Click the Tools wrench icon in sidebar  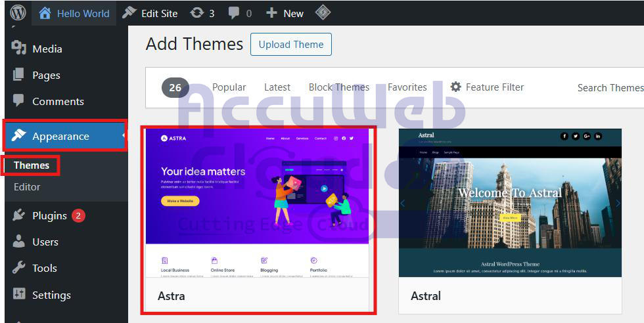click(x=18, y=268)
